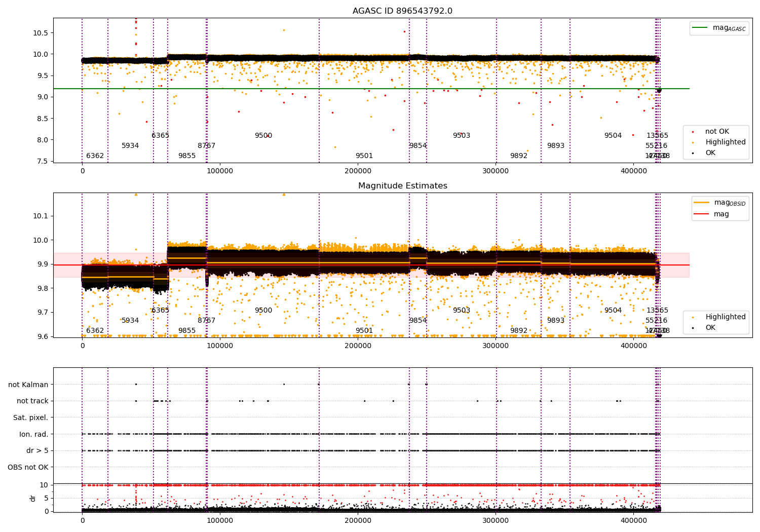Click OBSID label 6365 in the middle panel

point(160,311)
